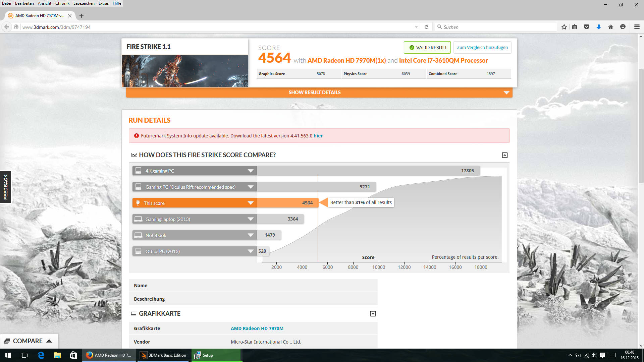Switch to Setup taskbar window
Screen dimensions: 644x362
[217, 355]
